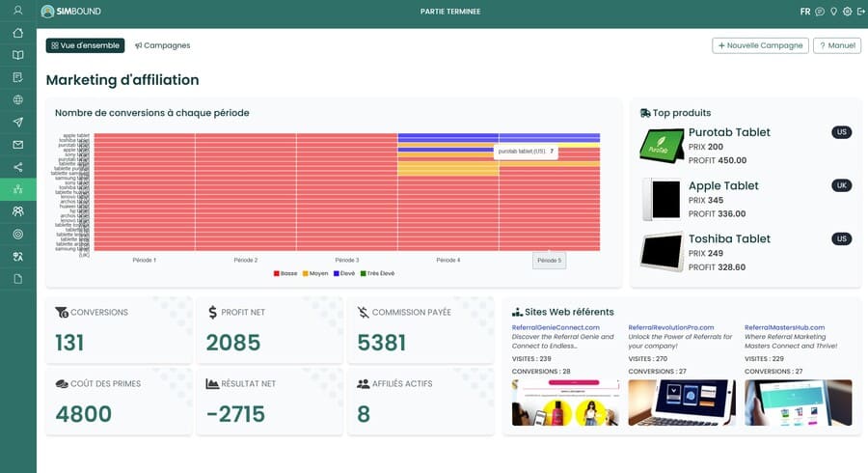Click the Résultat Net value -2715
Viewport: 868px width, 473px height.
235,414
